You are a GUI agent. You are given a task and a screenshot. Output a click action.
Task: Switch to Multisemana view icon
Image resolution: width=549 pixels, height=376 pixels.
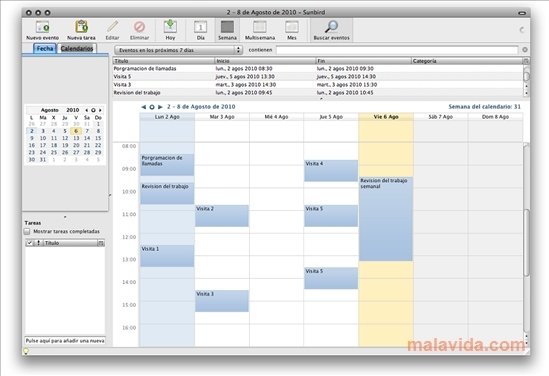coord(260,27)
